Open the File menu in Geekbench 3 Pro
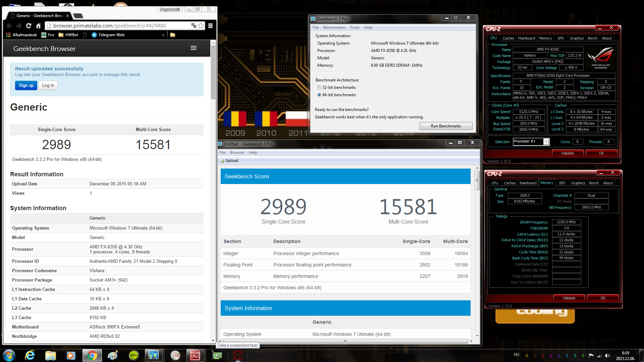The width and height of the screenshot is (644, 362). pos(316,27)
